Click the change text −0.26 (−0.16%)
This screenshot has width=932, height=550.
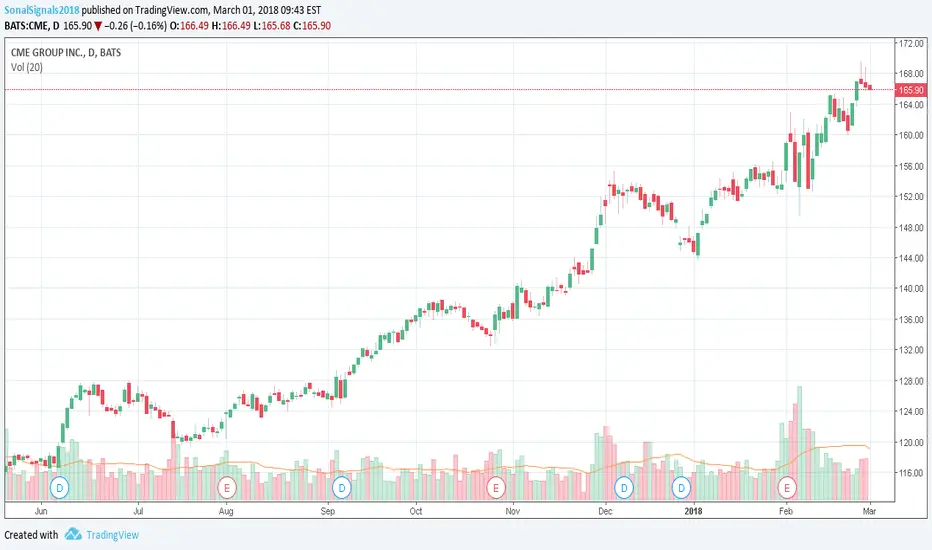(x=136, y=26)
